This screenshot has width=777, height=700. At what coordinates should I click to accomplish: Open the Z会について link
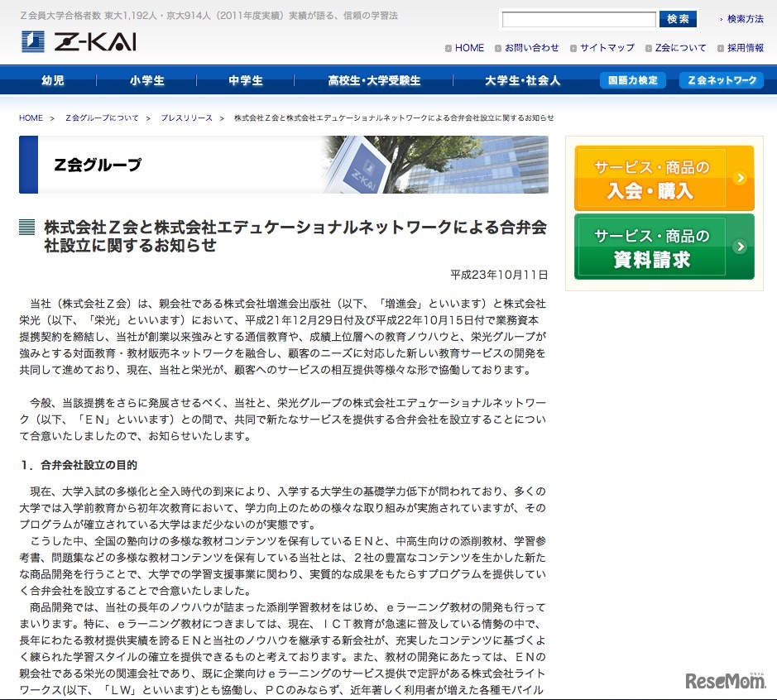click(x=680, y=47)
